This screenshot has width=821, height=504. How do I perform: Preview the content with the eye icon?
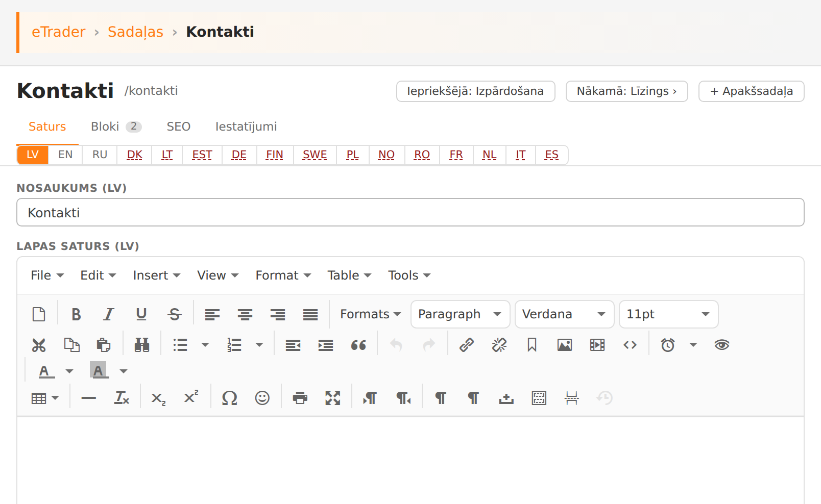722,345
